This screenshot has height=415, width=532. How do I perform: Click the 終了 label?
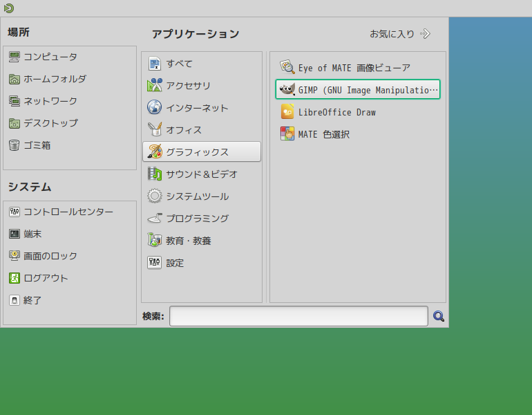[32, 300]
